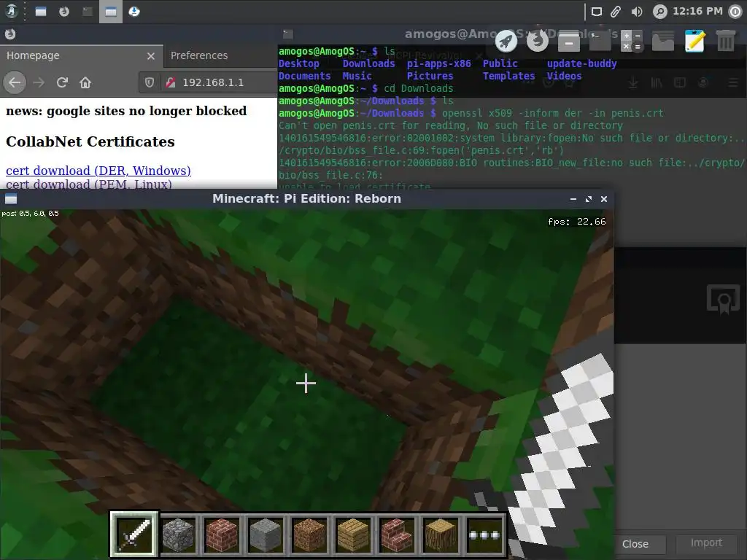Click the Import button in the certificate dialog
This screenshot has width=747, height=560.
(706, 542)
